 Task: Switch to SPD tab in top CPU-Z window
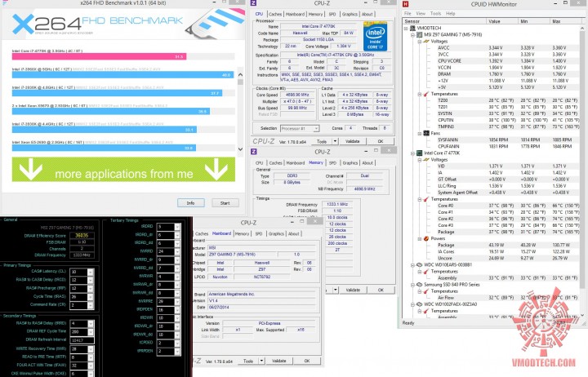pyautogui.click(x=332, y=14)
